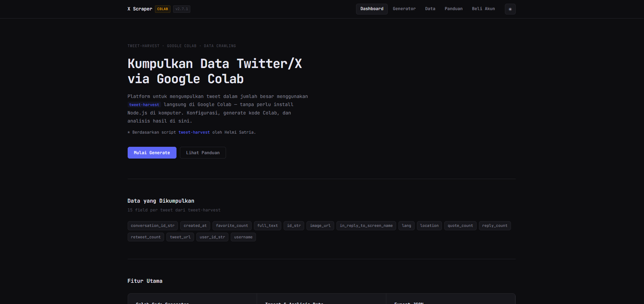The image size is (644, 304).
Task: Click the v2.7.1 version badge
Action: (x=182, y=9)
